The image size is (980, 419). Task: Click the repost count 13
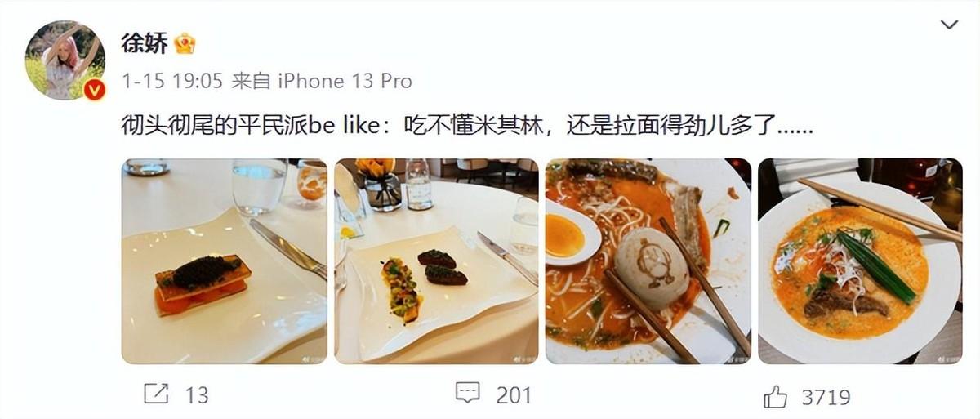197,395
